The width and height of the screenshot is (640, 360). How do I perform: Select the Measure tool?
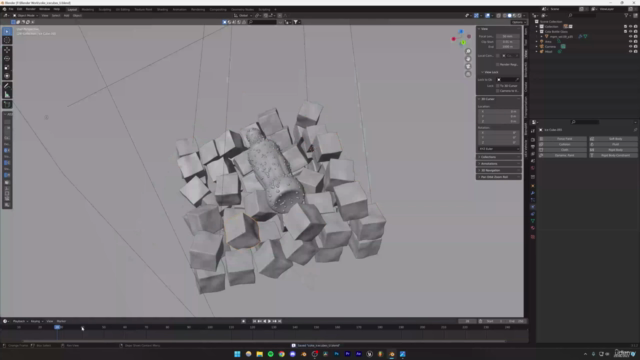(x=7, y=95)
